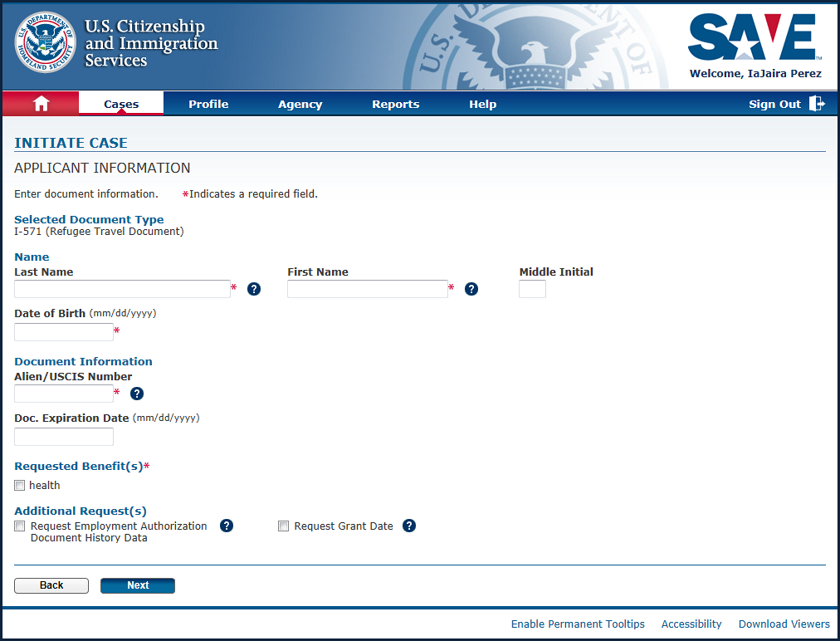Click the Back button
Image resolution: width=840 pixels, height=641 pixels.
pos(51,585)
